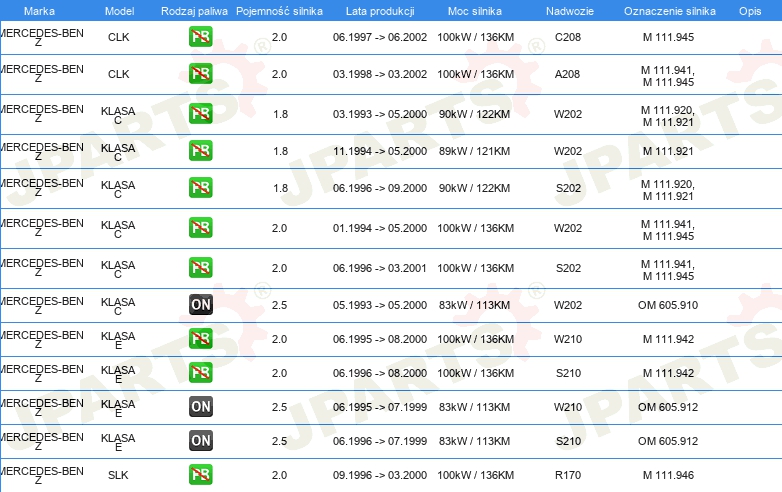782x492 pixels.
Task: Click petrol icon in SLK R170 row
Action: (200, 475)
